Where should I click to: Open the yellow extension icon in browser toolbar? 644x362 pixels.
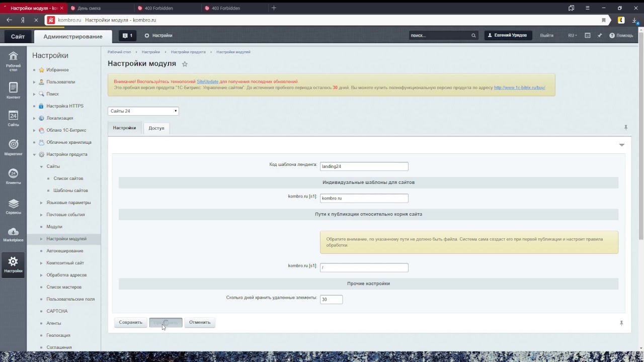tap(621, 20)
